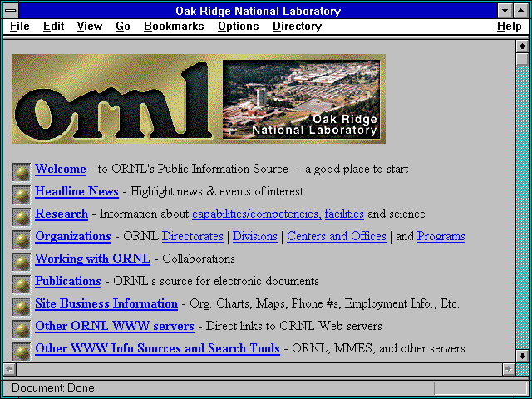The height and width of the screenshot is (399, 532).
Task: Open the Directory menu
Action: 297,26
